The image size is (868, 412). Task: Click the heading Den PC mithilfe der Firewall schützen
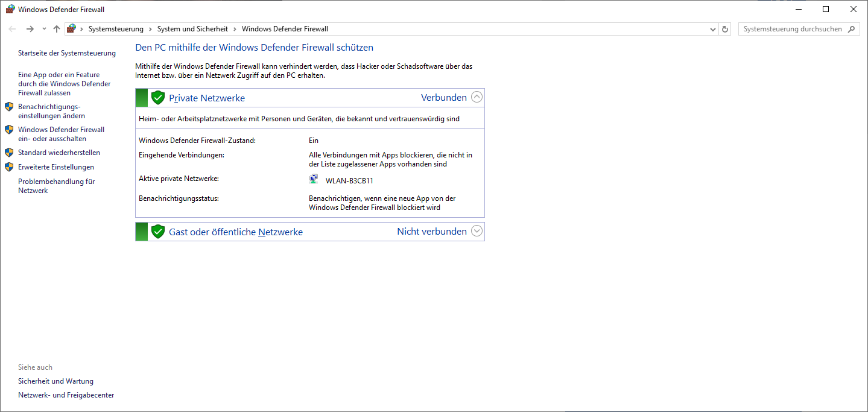click(x=255, y=47)
